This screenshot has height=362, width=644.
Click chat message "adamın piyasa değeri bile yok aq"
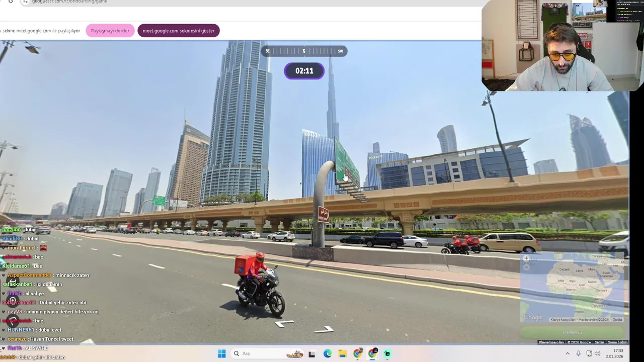pos(62,312)
